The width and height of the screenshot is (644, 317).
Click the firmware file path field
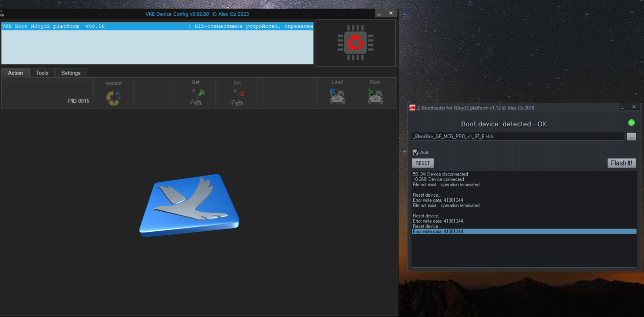pos(517,136)
